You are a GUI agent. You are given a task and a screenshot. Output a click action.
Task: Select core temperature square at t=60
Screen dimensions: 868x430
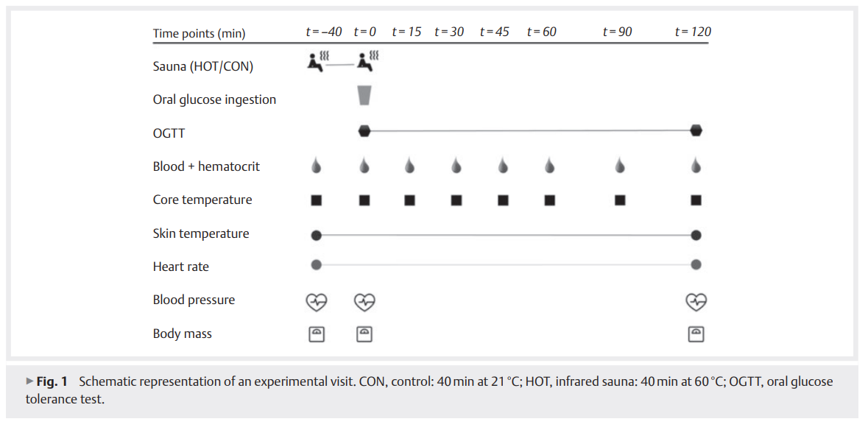(549, 200)
